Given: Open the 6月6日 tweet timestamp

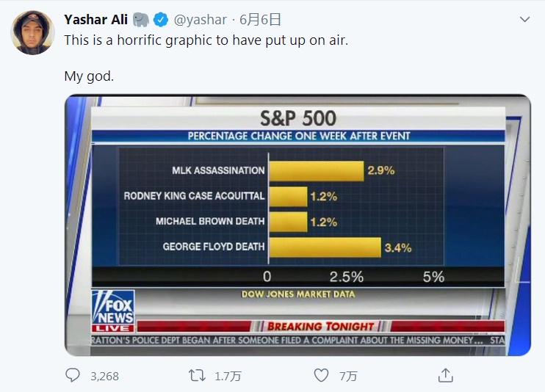Looking at the screenshot, I should coord(260,20).
